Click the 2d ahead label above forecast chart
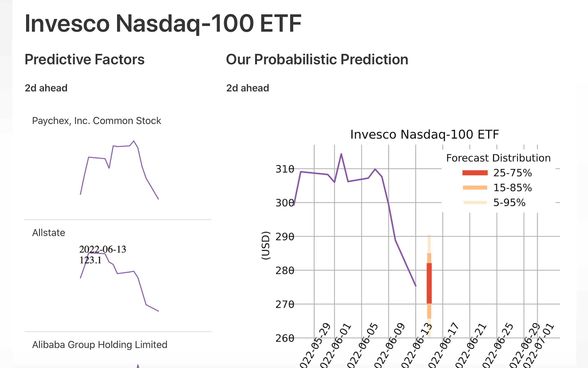 (x=247, y=88)
